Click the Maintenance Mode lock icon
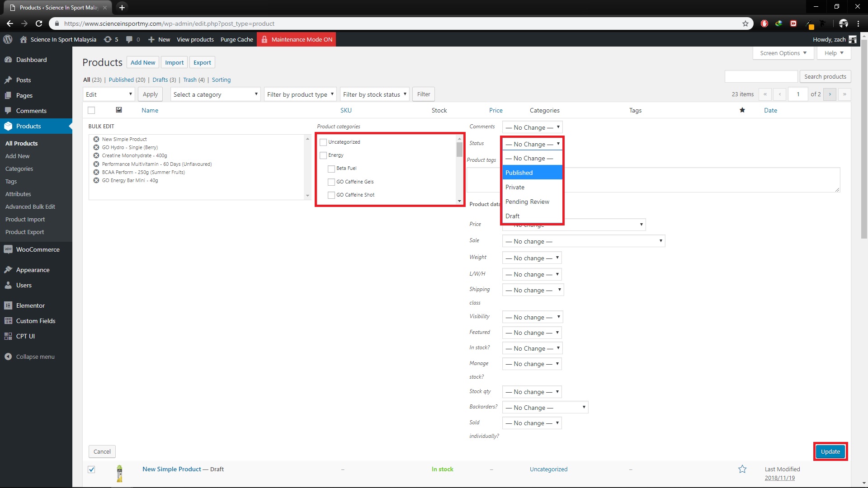 [264, 39]
